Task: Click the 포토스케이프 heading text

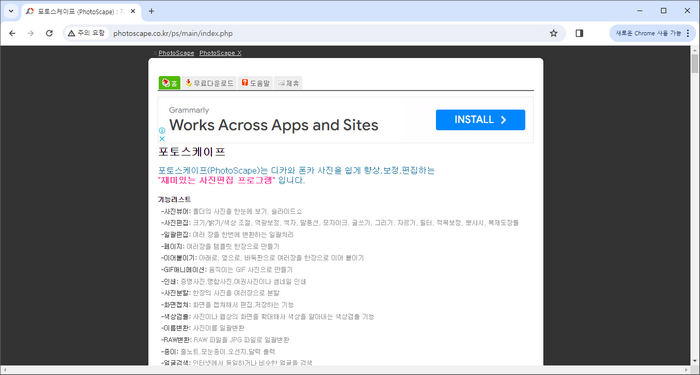Action: point(192,152)
